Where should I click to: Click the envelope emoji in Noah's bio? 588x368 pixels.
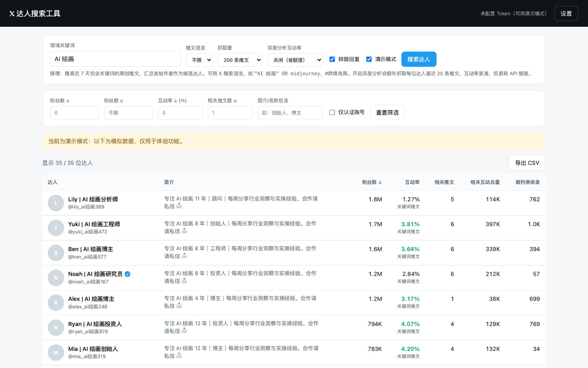pos(184,281)
